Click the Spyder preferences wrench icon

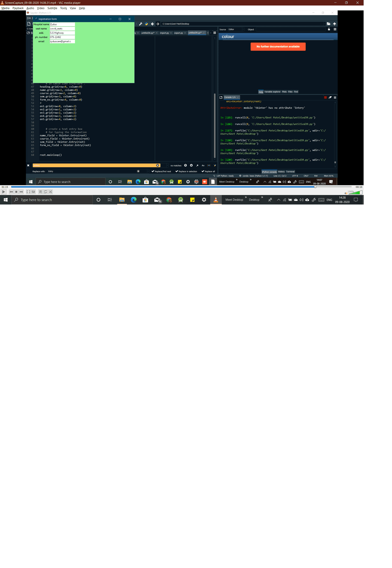pos(141,24)
